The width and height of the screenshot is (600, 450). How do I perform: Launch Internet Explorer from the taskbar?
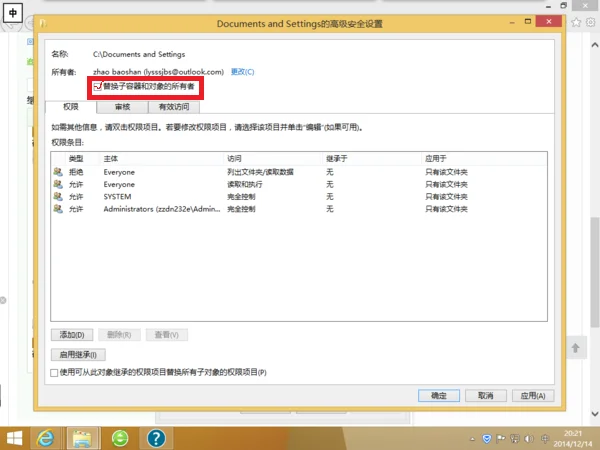(46, 438)
